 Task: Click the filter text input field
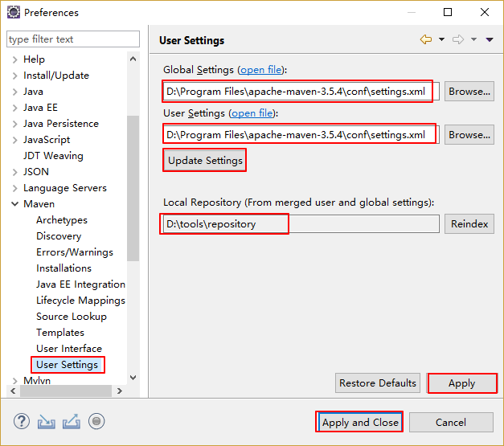(x=73, y=39)
